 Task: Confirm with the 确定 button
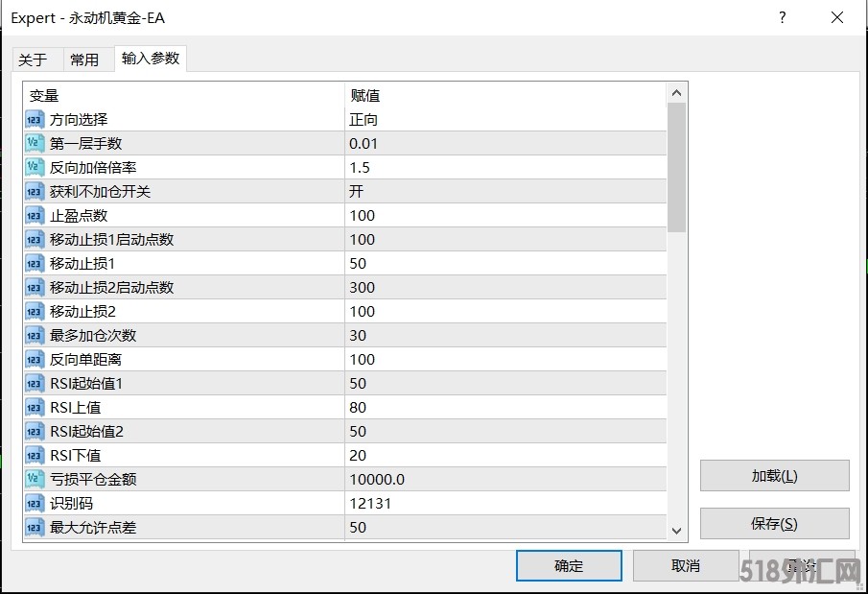pyautogui.click(x=569, y=565)
